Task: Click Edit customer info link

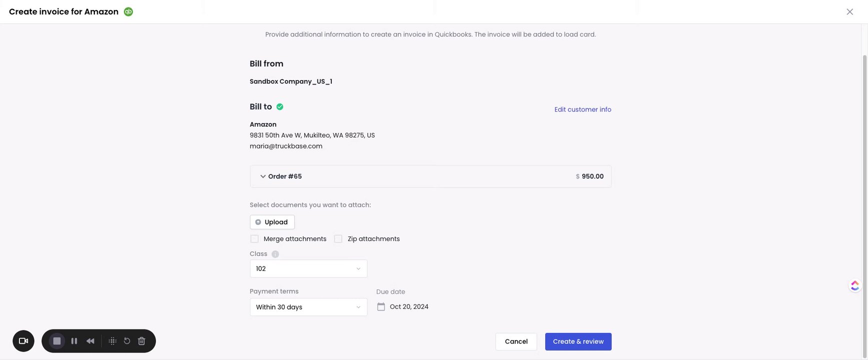Action: pyautogui.click(x=583, y=109)
